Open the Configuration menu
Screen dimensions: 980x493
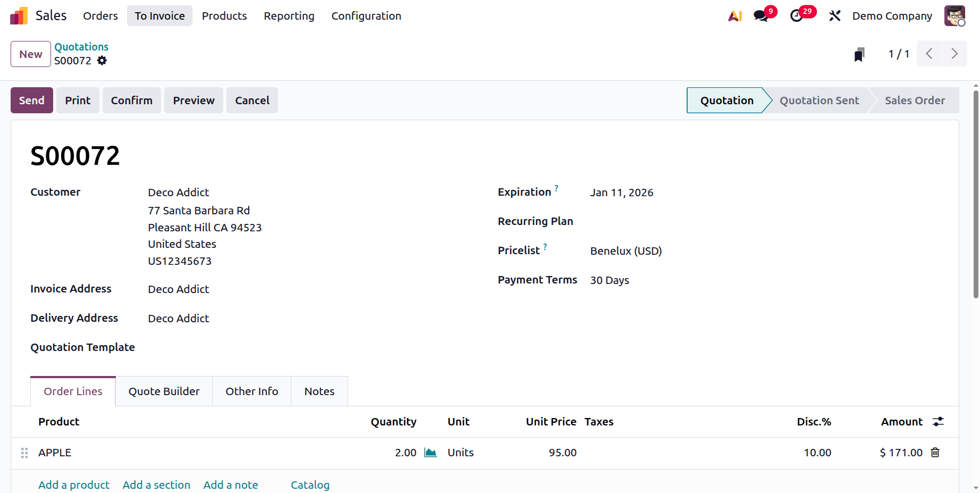pyautogui.click(x=366, y=15)
